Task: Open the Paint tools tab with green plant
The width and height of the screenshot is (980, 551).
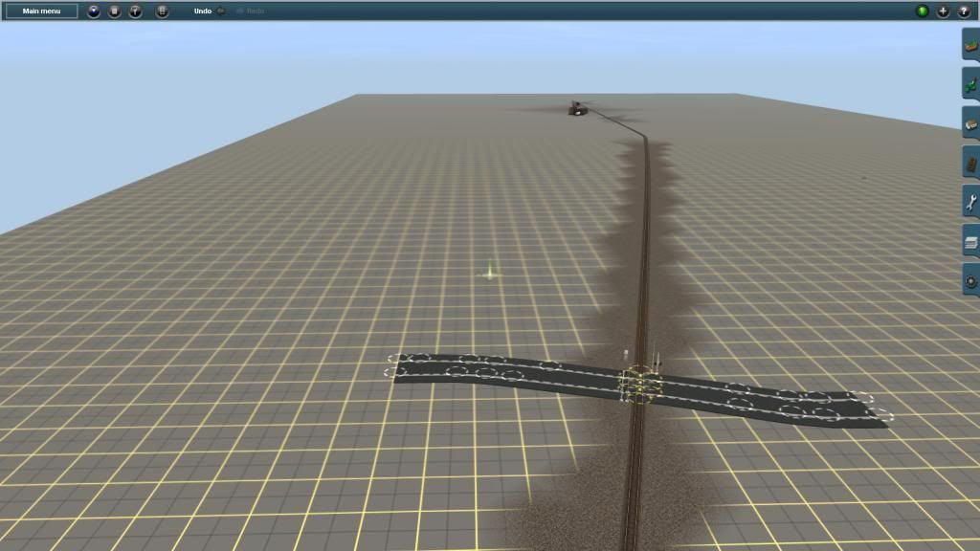Action: (970, 85)
